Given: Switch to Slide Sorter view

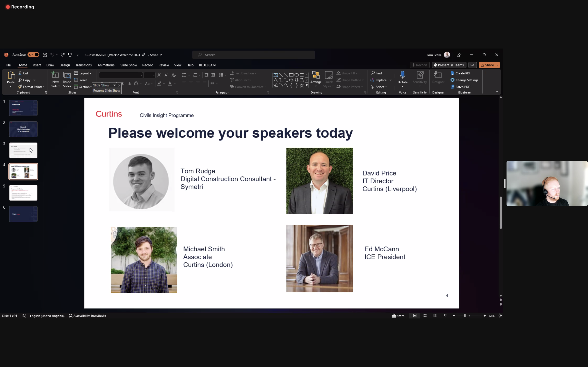Looking at the screenshot, I should [x=425, y=316].
